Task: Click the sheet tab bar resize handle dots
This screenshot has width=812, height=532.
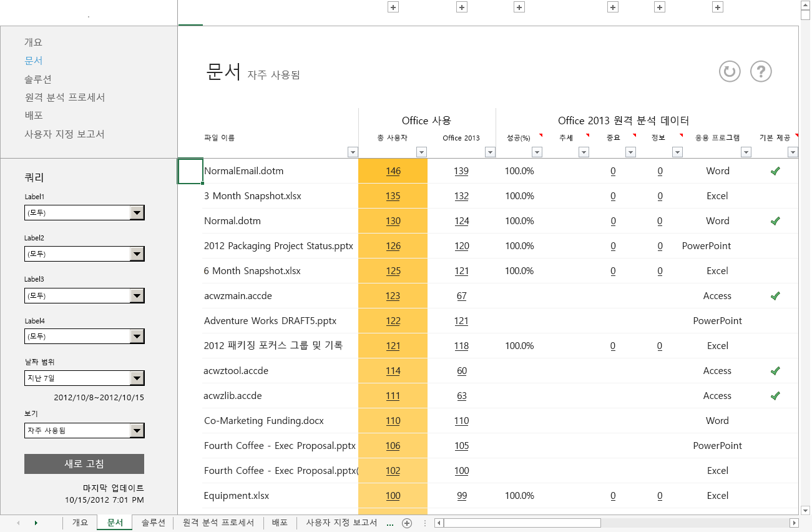Action: (x=425, y=523)
